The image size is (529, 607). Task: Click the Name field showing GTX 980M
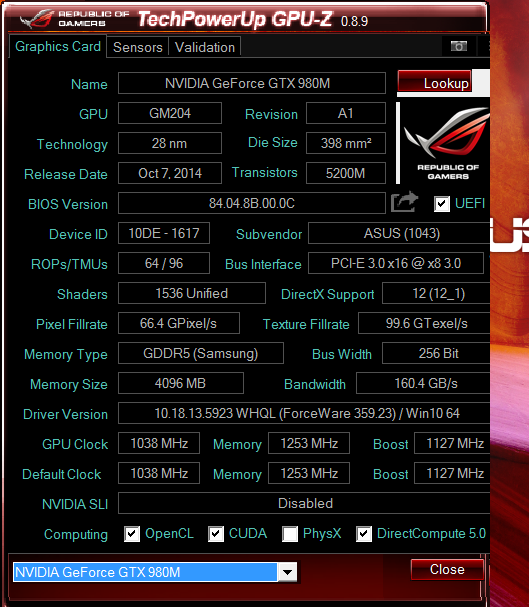pos(252,83)
